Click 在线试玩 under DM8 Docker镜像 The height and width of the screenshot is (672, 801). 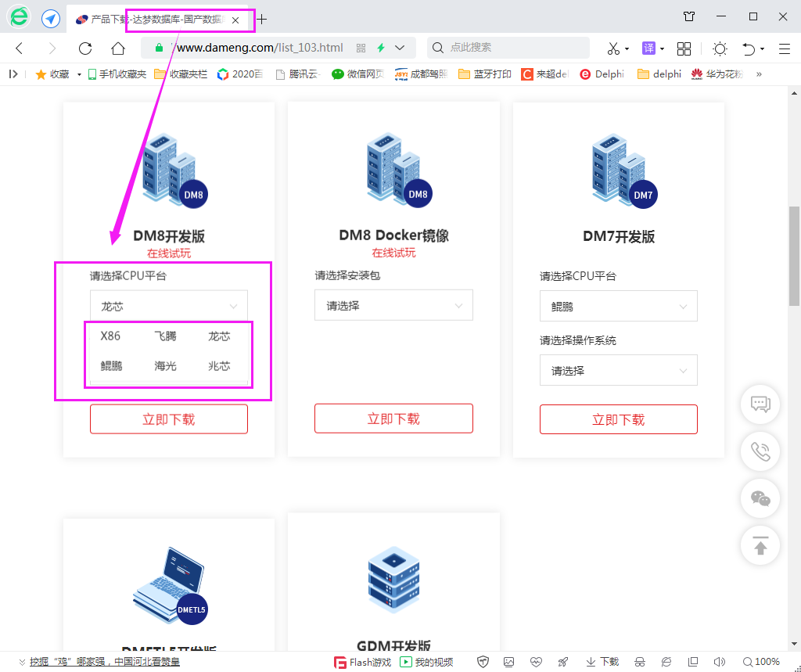pyautogui.click(x=393, y=253)
